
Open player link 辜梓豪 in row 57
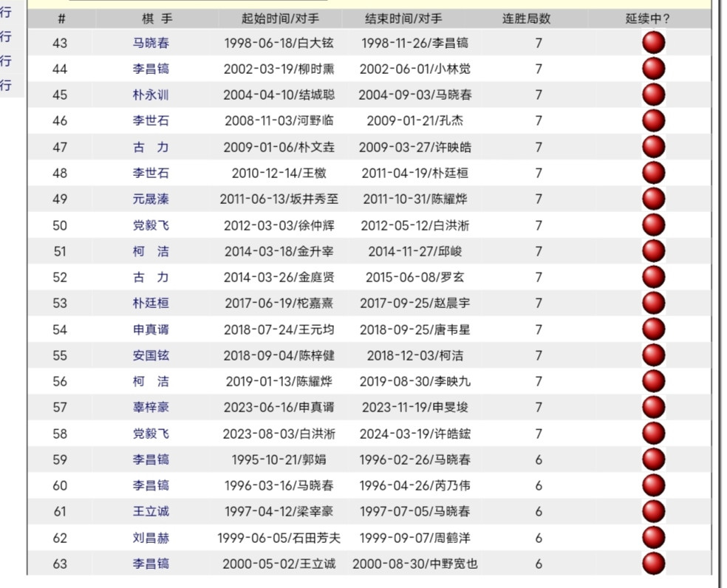coord(151,407)
